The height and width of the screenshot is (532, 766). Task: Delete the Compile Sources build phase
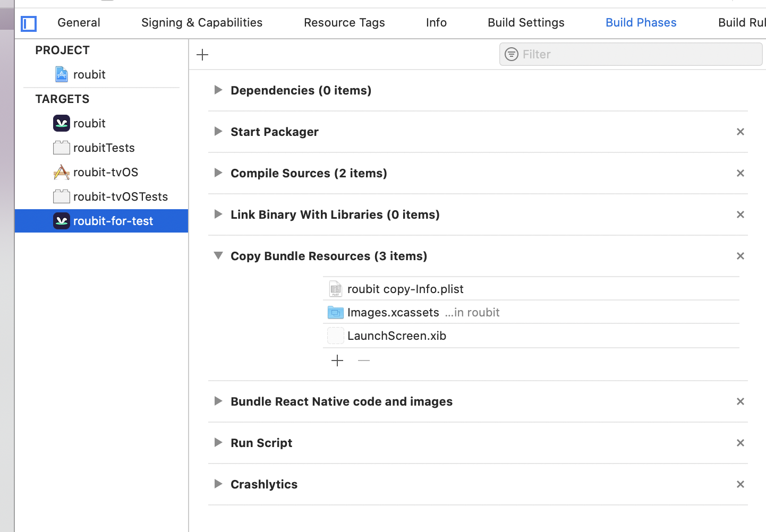click(x=741, y=173)
